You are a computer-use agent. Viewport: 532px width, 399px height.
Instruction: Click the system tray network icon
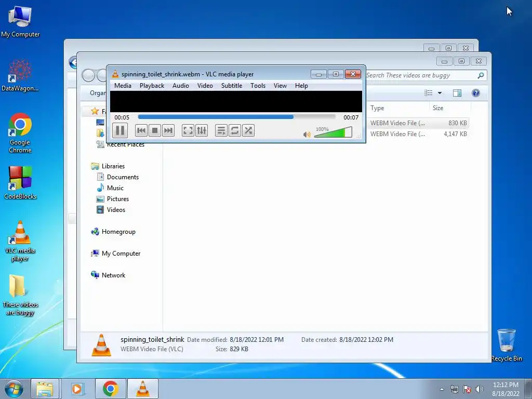[x=454, y=389]
